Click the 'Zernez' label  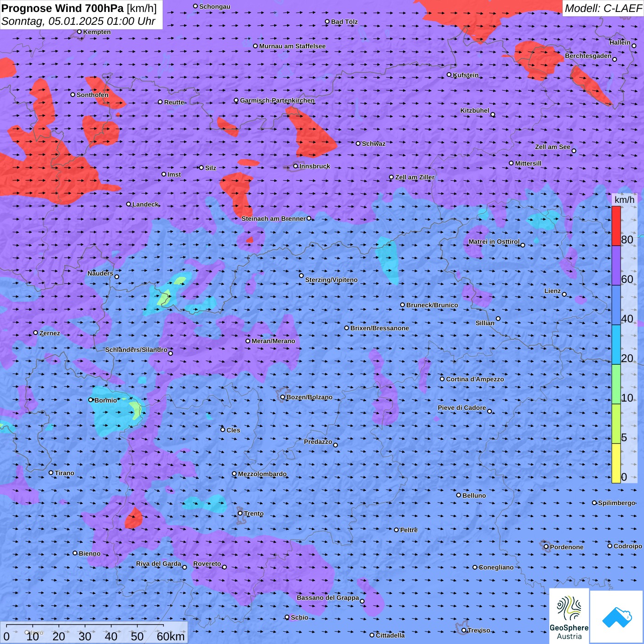click(50, 333)
